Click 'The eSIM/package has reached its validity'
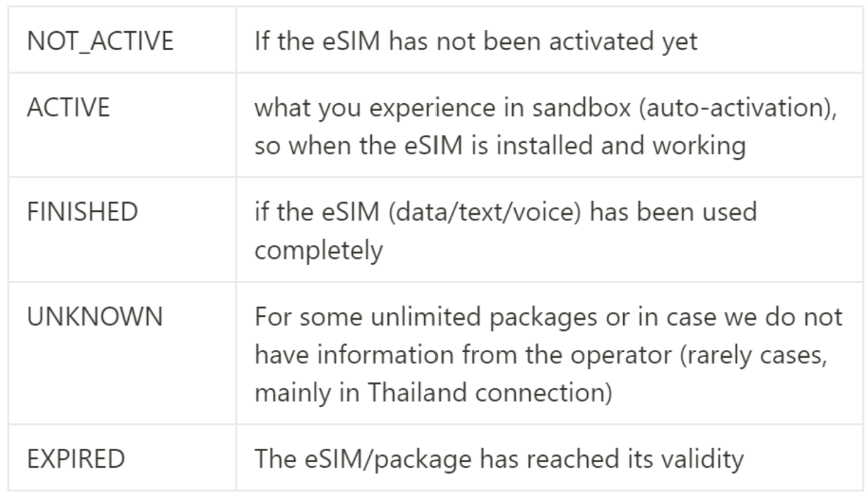The height and width of the screenshot is (497, 868). (x=499, y=459)
